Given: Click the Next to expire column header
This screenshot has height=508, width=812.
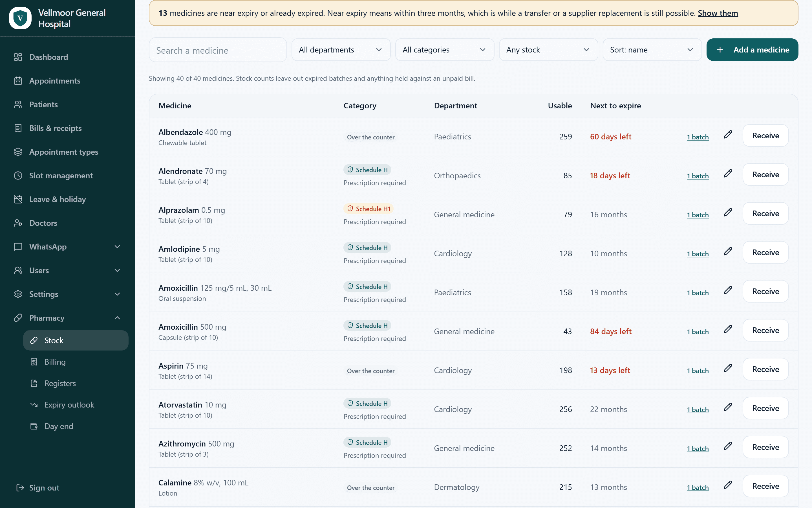Looking at the screenshot, I should pyautogui.click(x=615, y=106).
